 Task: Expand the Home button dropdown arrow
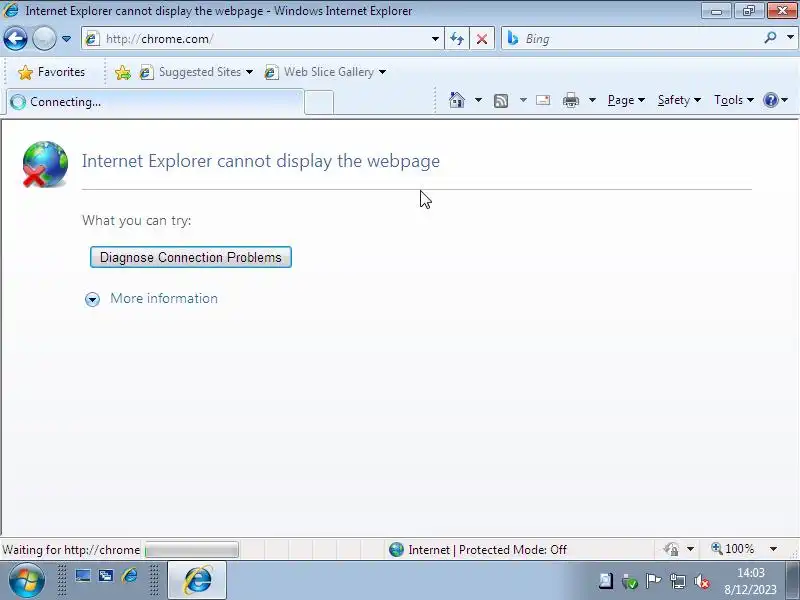(x=478, y=100)
